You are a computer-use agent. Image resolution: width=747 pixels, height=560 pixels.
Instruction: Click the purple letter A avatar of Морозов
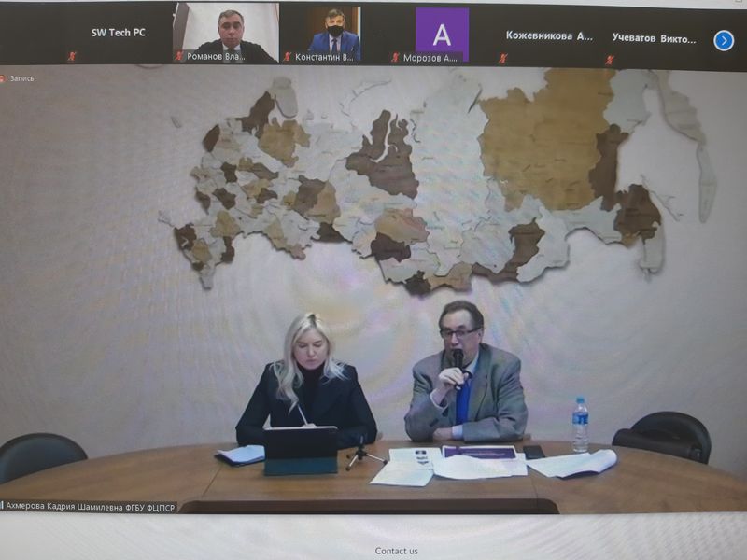[442, 34]
